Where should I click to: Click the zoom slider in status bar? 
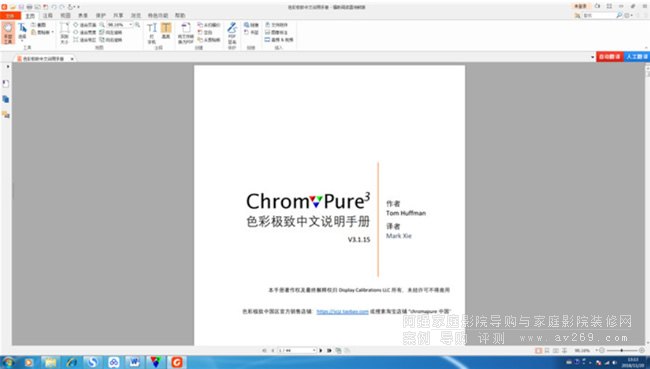pos(621,350)
